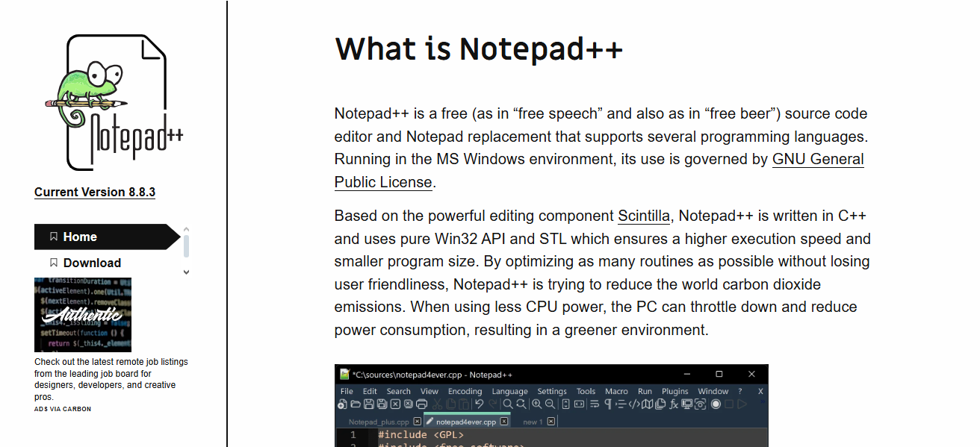Screen dimensions: 980x447
Task: Switch to the Notepad_plus.cpp tab
Action: [379, 422]
